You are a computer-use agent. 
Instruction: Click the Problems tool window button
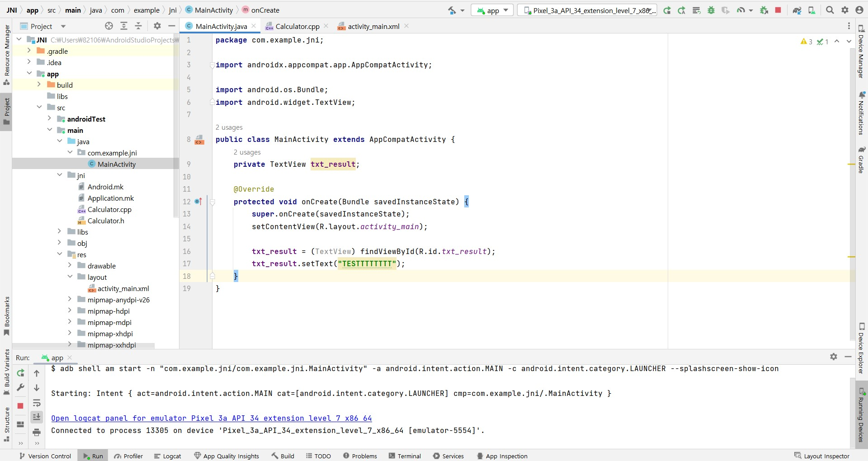point(360,456)
